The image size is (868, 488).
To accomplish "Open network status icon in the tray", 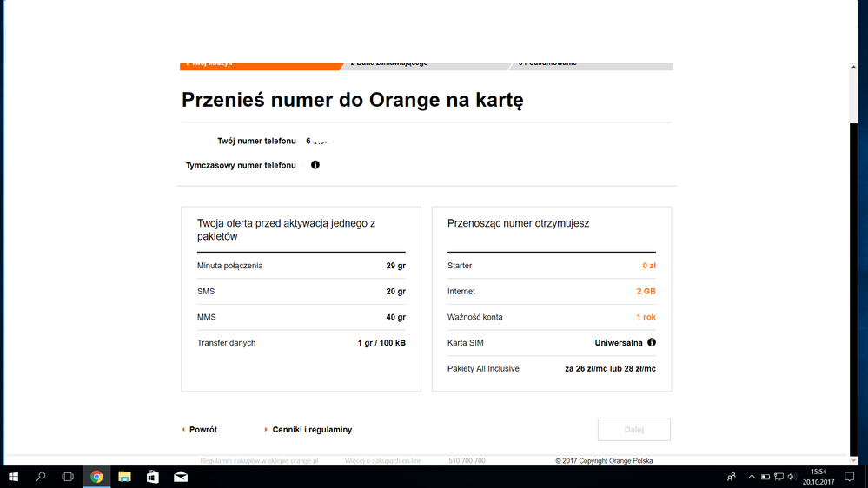I will tap(779, 477).
